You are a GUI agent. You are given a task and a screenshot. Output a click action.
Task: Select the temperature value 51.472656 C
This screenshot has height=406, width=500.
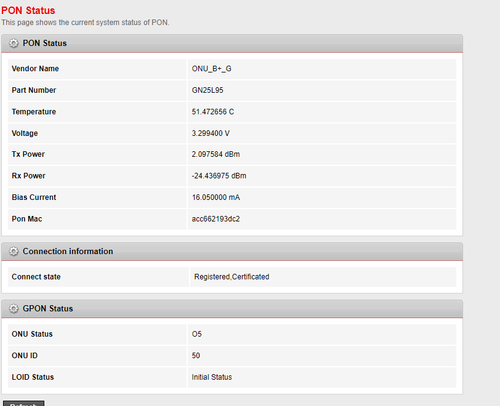[213, 112]
